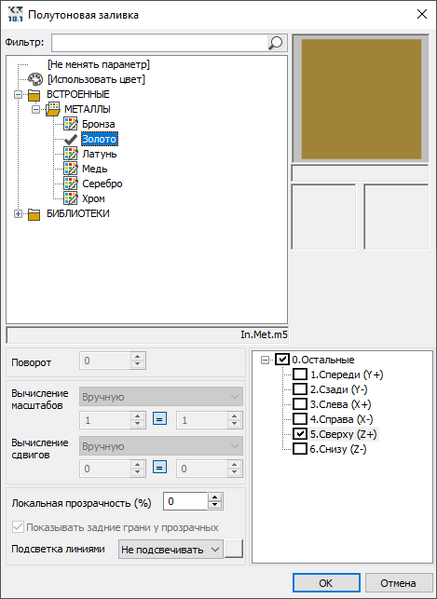Click the Латунь material icon
The width and height of the screenshot is (437, 599).
71,154
